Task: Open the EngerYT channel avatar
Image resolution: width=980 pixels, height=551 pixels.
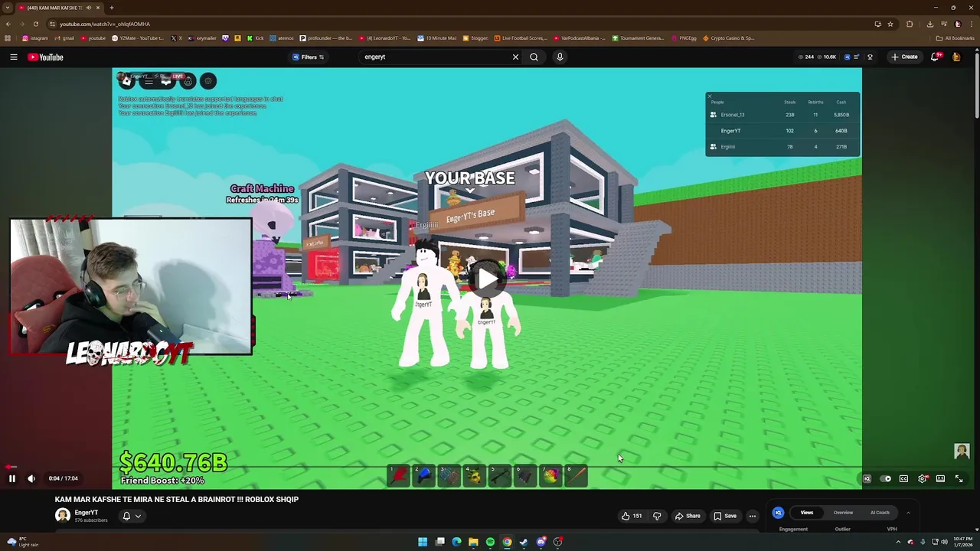Action: coord(63,516)
